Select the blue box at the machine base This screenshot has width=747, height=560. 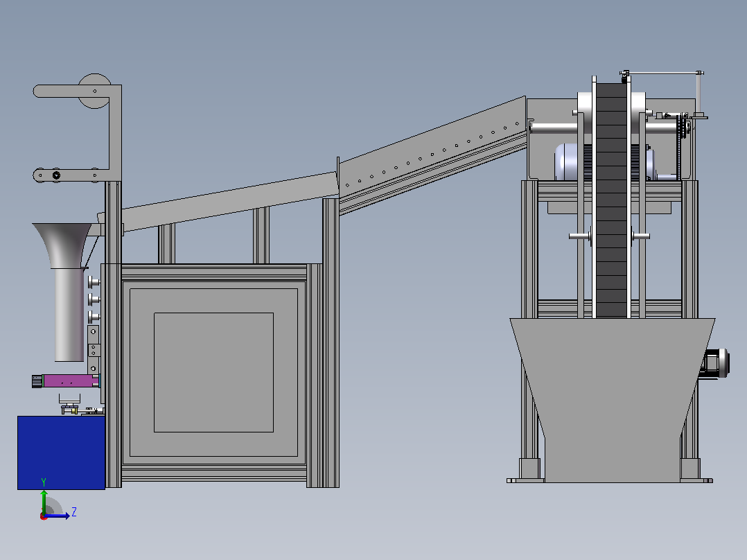coord(62,453)
